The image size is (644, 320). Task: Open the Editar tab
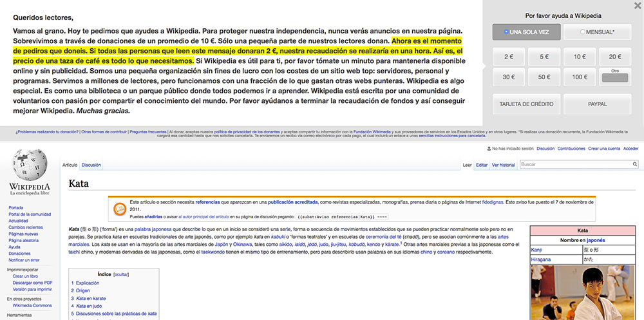[481, 165]
